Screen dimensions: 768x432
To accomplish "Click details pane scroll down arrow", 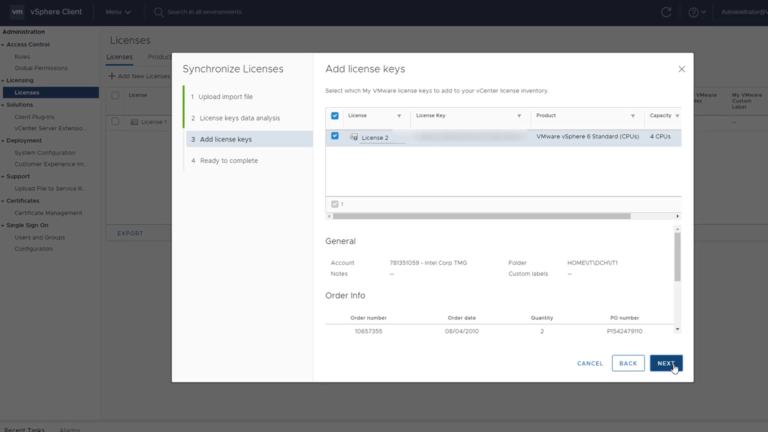I will pos(677,329).
